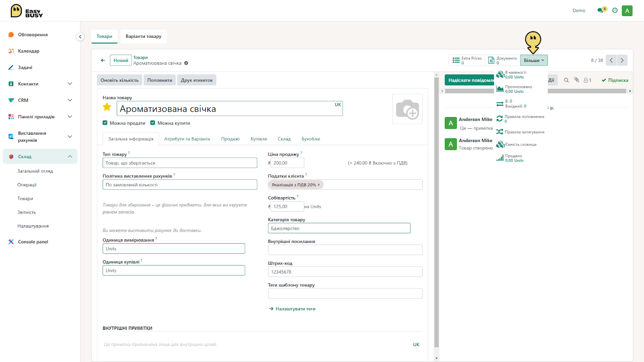Uncheck the Можна продати checkbox
644x362 pixels.
click(x=105, y=123)
